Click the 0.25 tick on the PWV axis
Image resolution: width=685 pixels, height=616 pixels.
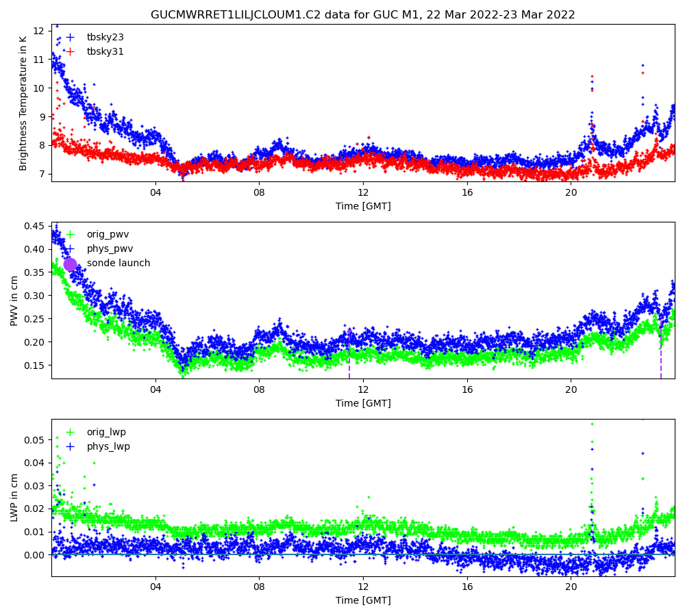point(34,319)
